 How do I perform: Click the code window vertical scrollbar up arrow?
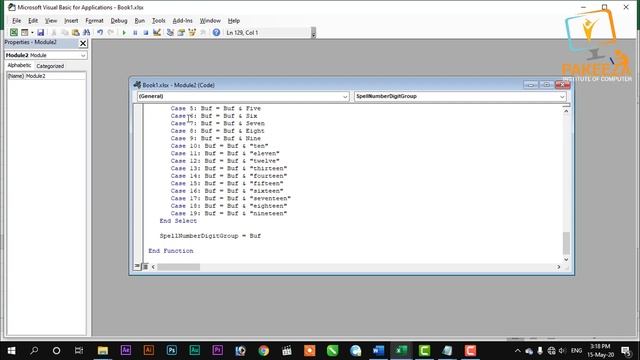click(x=566, y=111)
